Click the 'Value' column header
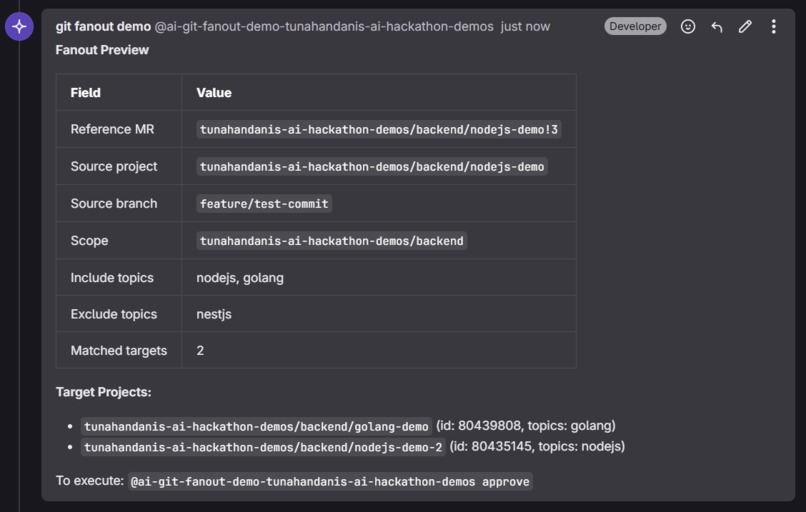Image resolution: width=806 pixels, height=512 pixels. pyautogui.click(x=379, y=93)
